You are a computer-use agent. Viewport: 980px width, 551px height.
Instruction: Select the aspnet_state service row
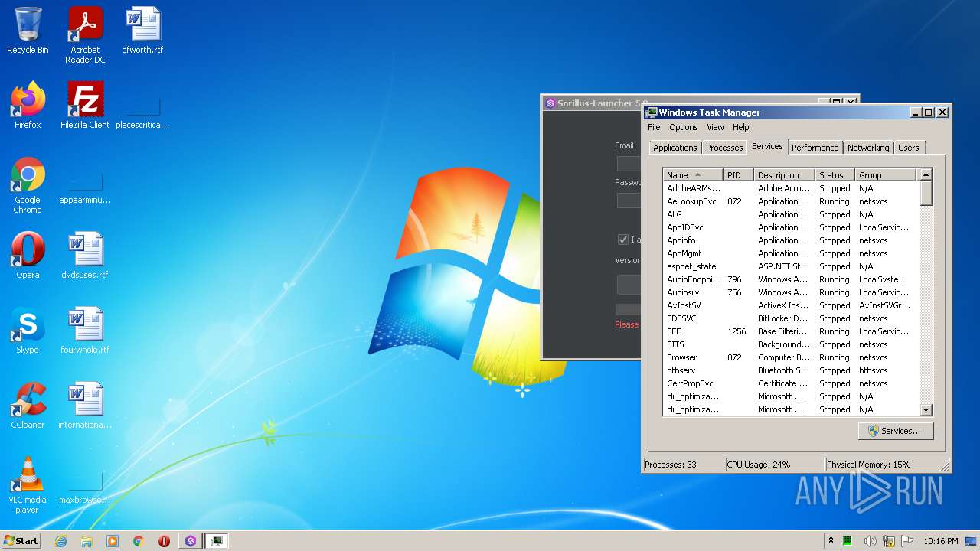(x=791, y=266)
